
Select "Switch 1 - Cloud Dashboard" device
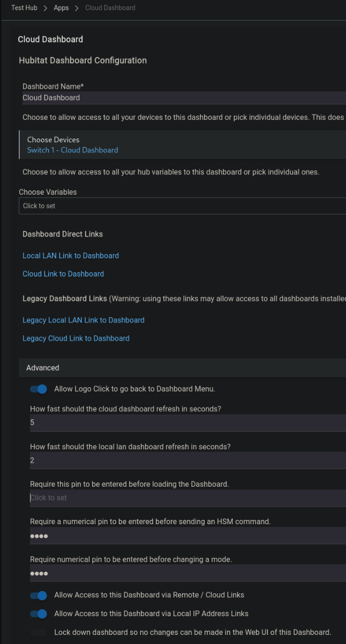coord(72,150)
